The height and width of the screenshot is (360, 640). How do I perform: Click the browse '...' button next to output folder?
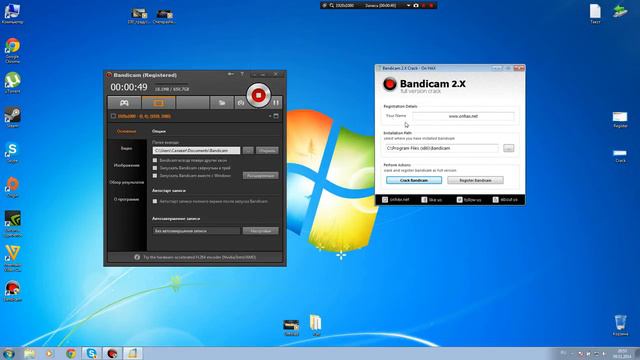click(x=248, y=151)
